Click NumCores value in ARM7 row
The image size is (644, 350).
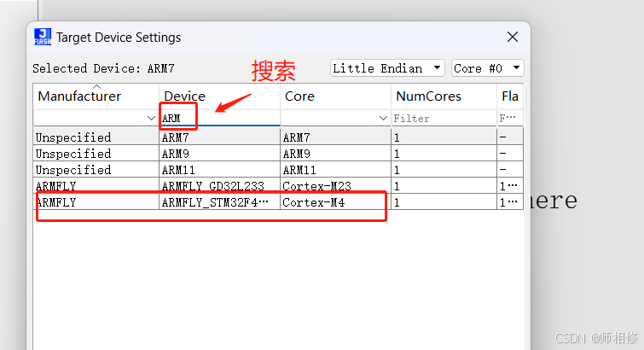pos(444,137)
